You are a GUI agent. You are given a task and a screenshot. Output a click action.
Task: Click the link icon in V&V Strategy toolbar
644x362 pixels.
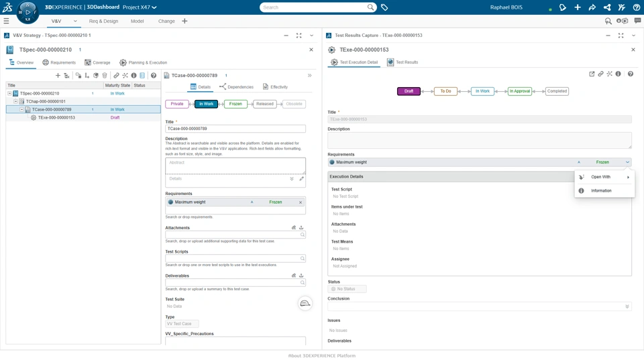(116, 76)
